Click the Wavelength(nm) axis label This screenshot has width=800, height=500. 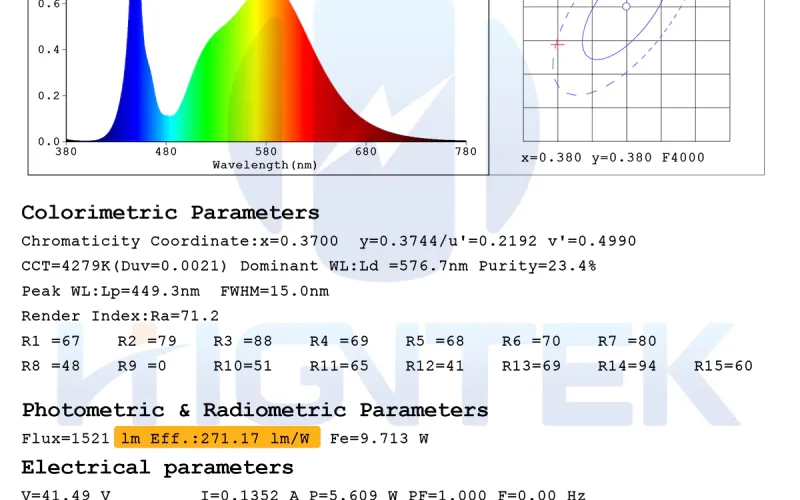pos(265,165)
